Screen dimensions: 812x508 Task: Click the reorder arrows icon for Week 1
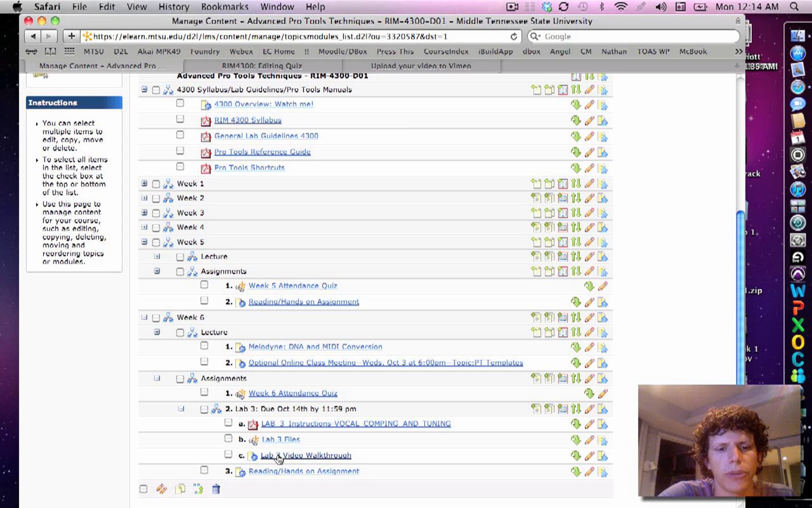point(576,184)
